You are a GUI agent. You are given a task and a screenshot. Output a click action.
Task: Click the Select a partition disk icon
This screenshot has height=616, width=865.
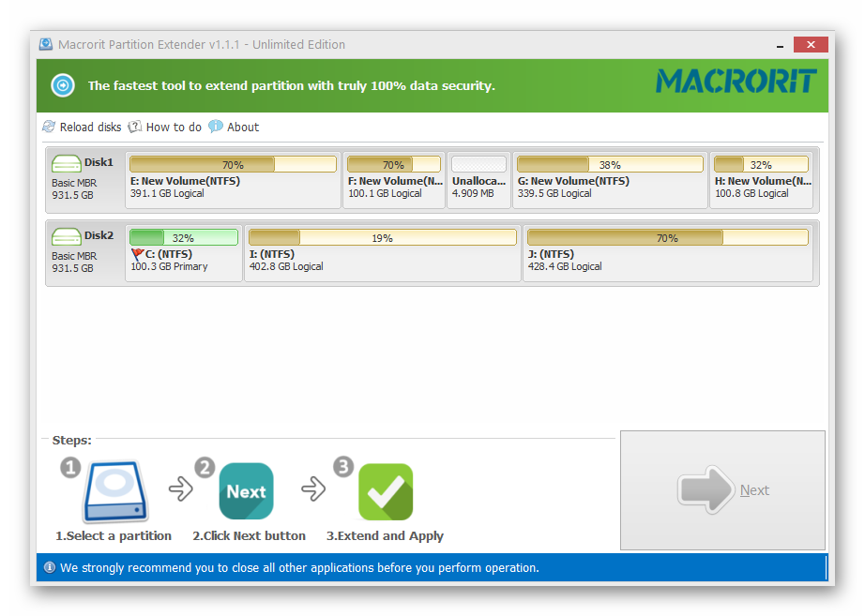(115, 491)
